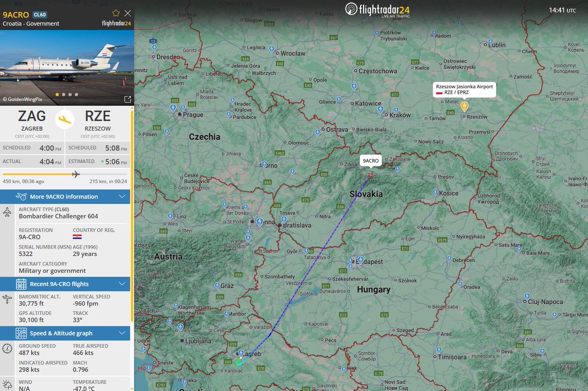The image size is (588, 391).
Task: Open the RZE arrival airport code
Action: (x=98, y=116)
